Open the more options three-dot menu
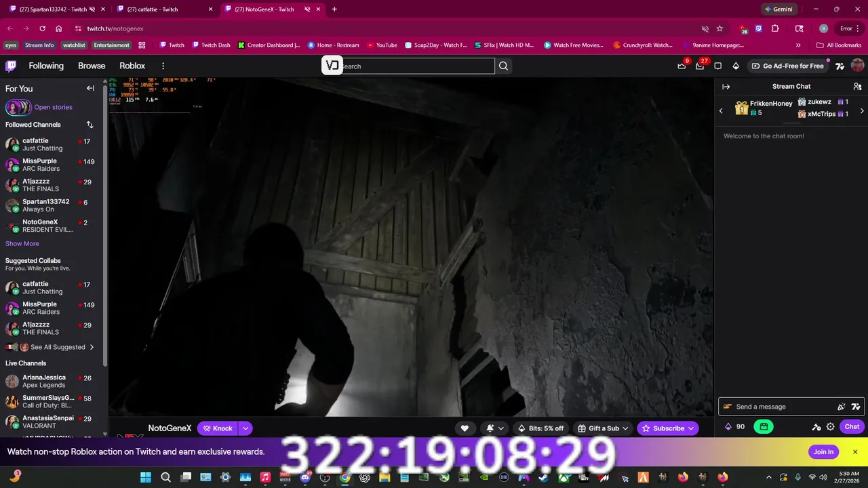The image size is (868, 488). (x=163, y=66)
